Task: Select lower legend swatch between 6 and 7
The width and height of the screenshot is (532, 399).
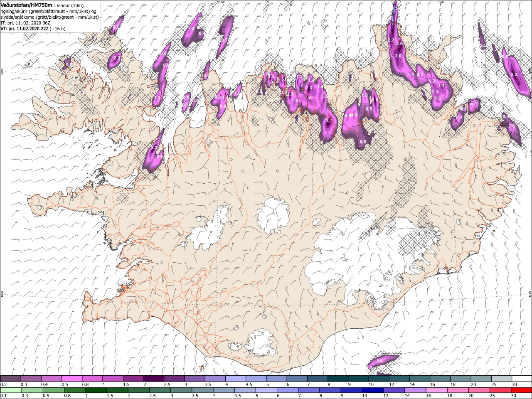Action: [x=287, y=390]
